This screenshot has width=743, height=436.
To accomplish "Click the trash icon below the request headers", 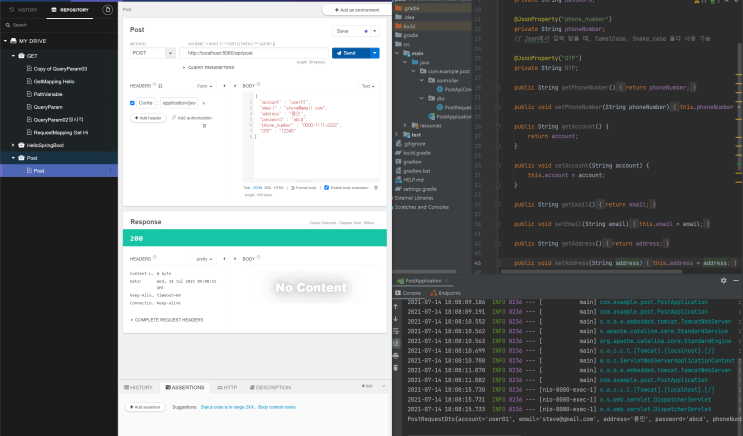I will (204, 126).
